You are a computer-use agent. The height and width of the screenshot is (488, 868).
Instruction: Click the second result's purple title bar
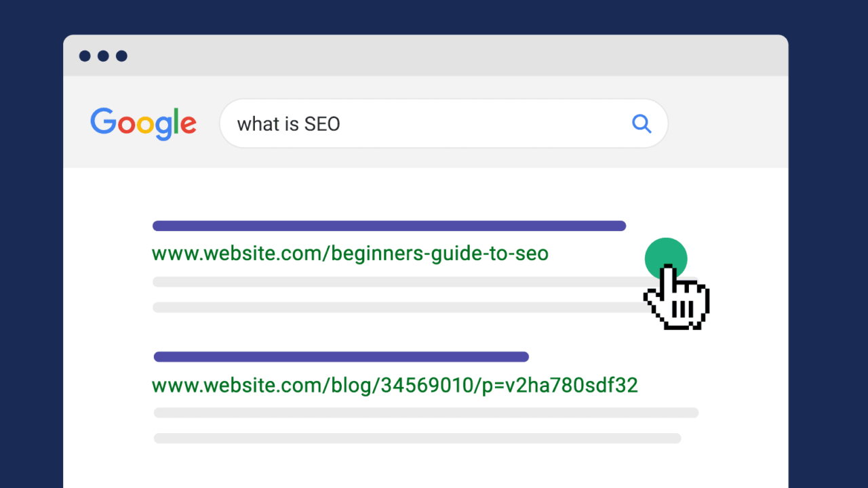341,357
